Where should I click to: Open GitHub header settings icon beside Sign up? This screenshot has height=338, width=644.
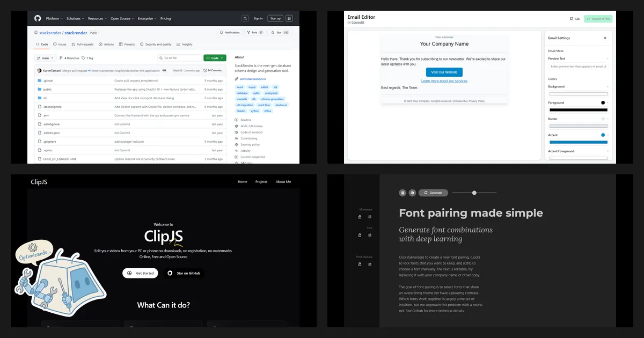pos(289,18)
